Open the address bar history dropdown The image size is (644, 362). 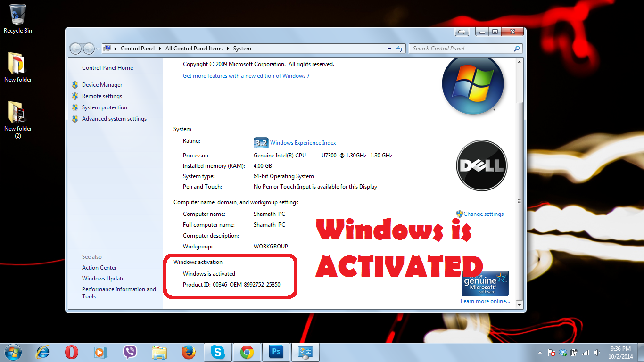point(389,49)
